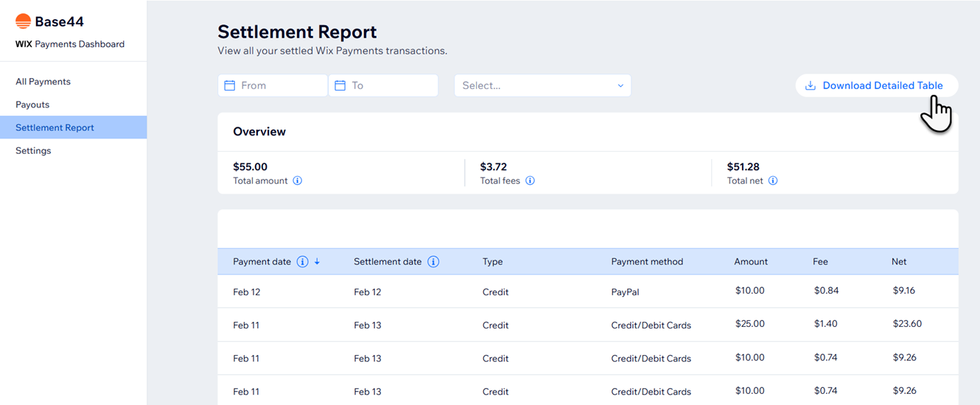Click the PayPal payment method cell

coord(625,292)
